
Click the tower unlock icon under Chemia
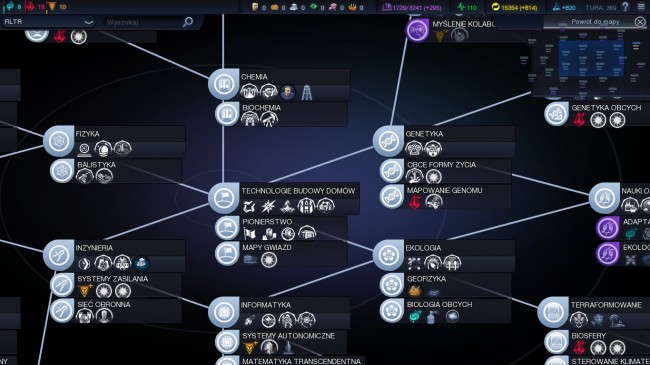[306, 92]
